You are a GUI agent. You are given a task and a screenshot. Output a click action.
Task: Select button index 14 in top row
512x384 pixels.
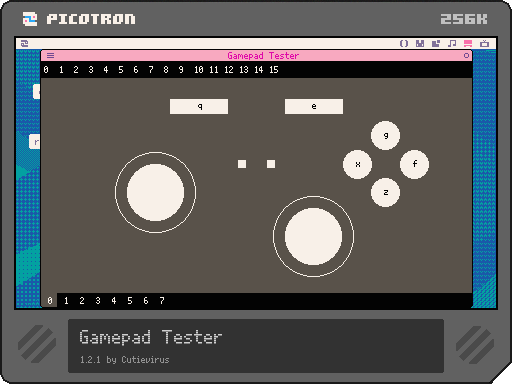[x=259, y=70]
